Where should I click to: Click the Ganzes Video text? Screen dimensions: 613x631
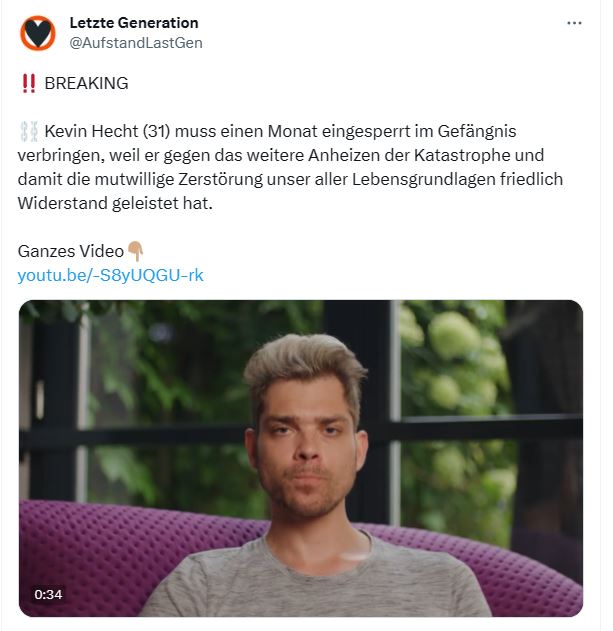[x=71, y=251]
